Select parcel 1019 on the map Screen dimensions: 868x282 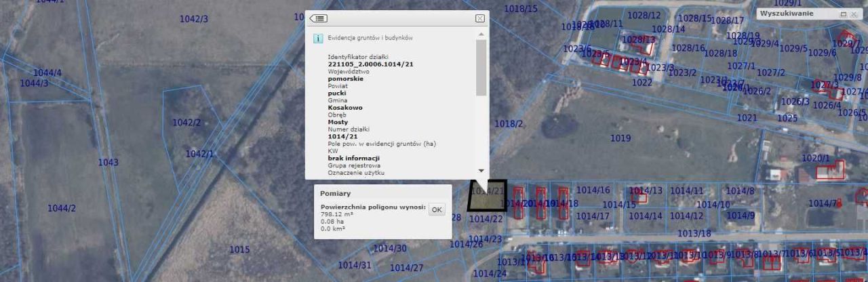tap(620, 138)
